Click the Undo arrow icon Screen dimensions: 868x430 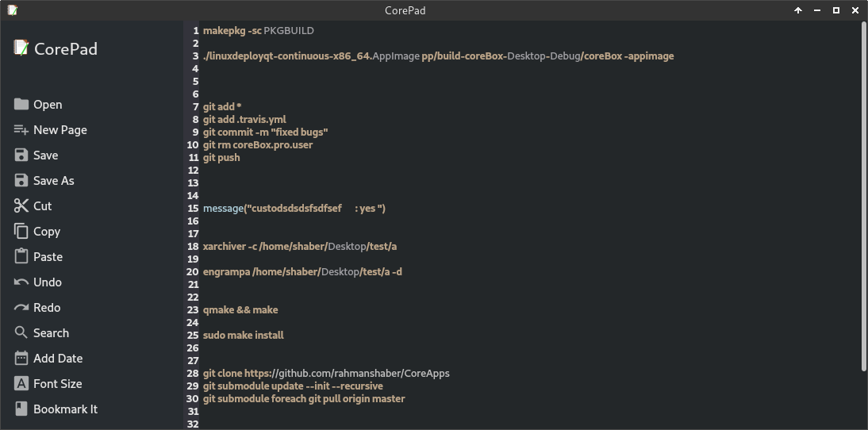(21, 282)
